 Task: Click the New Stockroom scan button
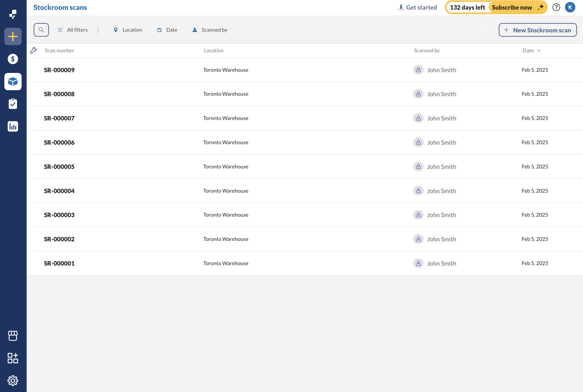coord(537,30)
